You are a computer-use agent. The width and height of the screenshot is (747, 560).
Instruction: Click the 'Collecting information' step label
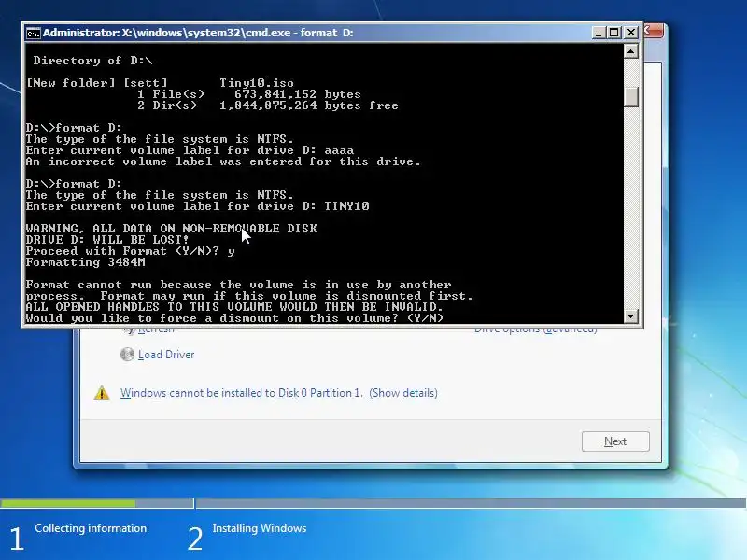click(x=91, y=528)
